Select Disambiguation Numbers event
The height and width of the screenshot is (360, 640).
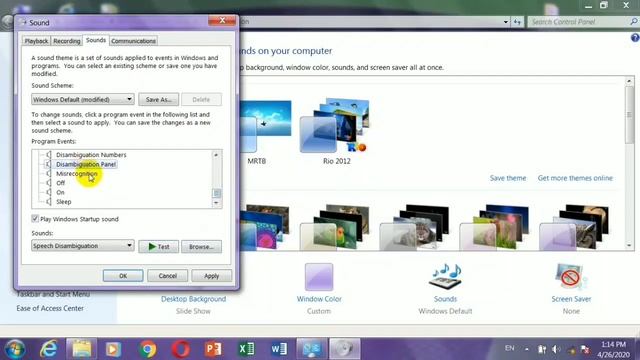tap(91, 155)
